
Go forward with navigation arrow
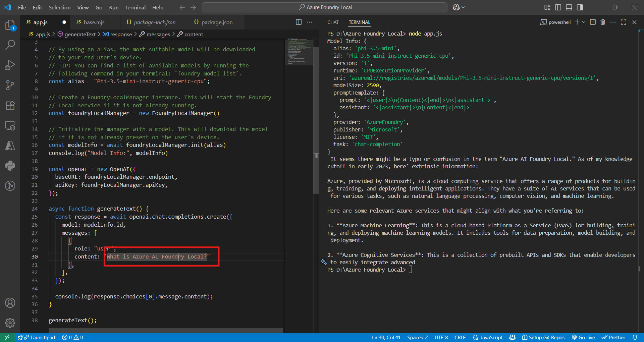pyautogui.click(x=193, y=7)
